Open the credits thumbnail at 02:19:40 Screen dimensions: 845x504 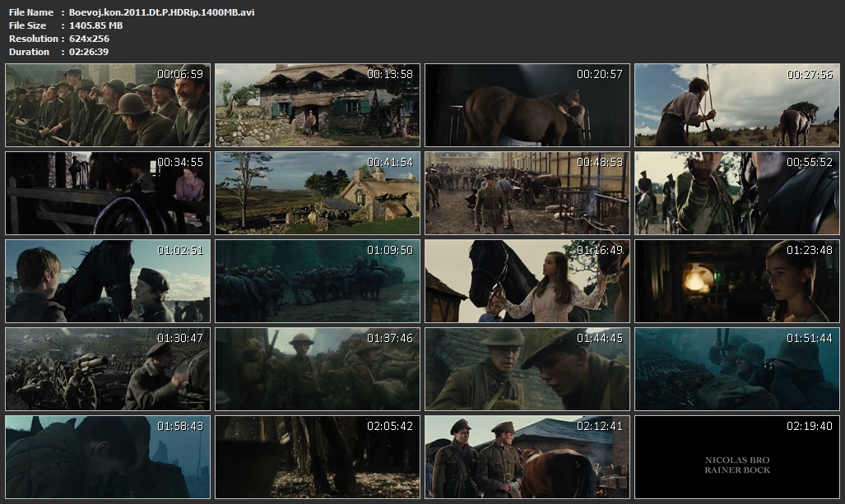pos(737,457)
